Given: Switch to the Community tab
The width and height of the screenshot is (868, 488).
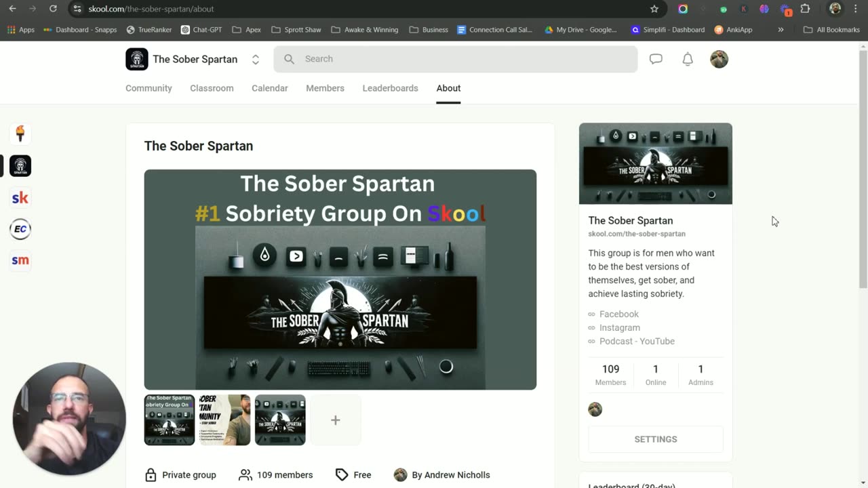Looking at the screenshot, I should click(149, 88).
